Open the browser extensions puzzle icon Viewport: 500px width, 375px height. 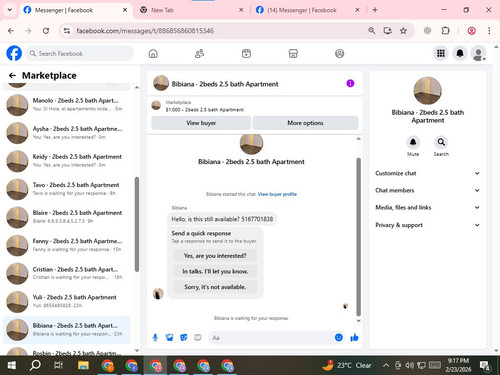(445, 31)
